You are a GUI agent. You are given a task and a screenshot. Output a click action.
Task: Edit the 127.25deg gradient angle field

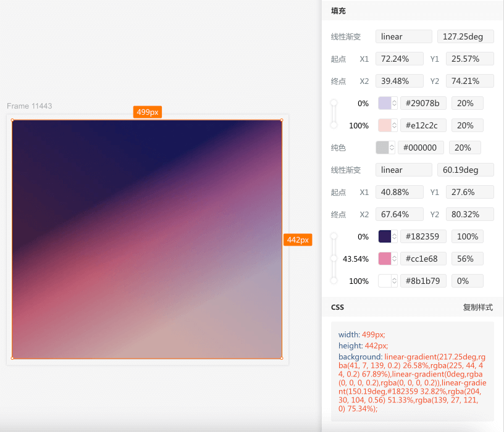[x=465, y=36]
